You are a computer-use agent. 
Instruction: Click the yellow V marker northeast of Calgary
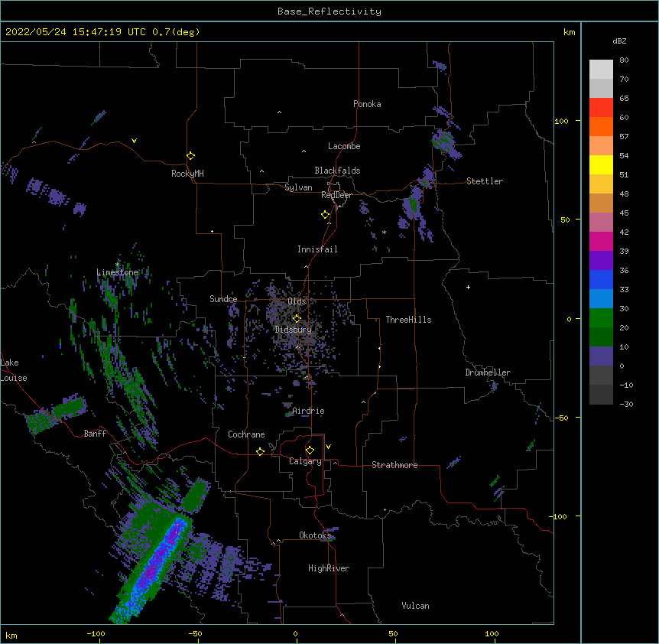click(x=328, y=447)
